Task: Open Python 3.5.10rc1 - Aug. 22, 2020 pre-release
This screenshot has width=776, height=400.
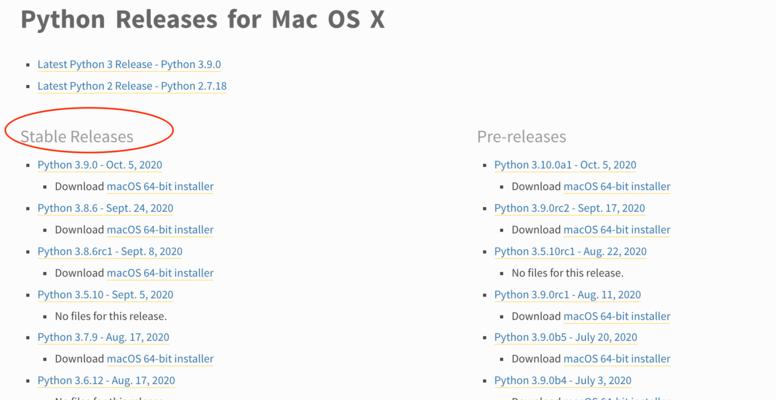Action: click(x=571, y=251)
